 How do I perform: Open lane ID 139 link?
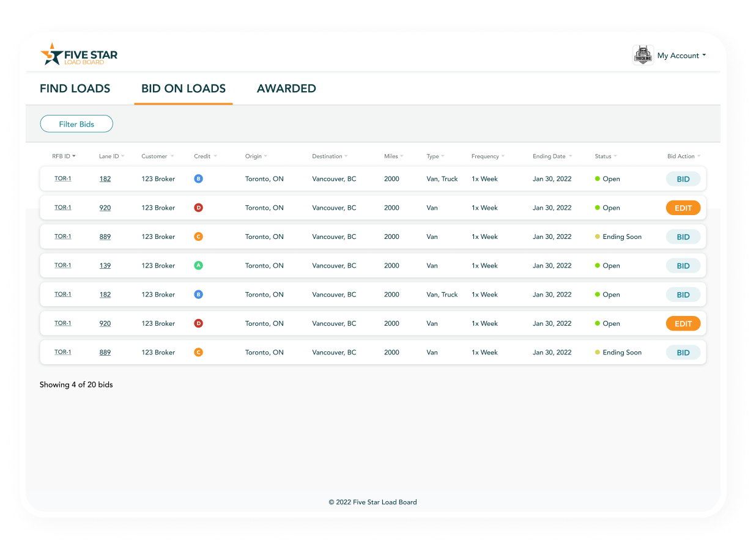pos(105,266)
